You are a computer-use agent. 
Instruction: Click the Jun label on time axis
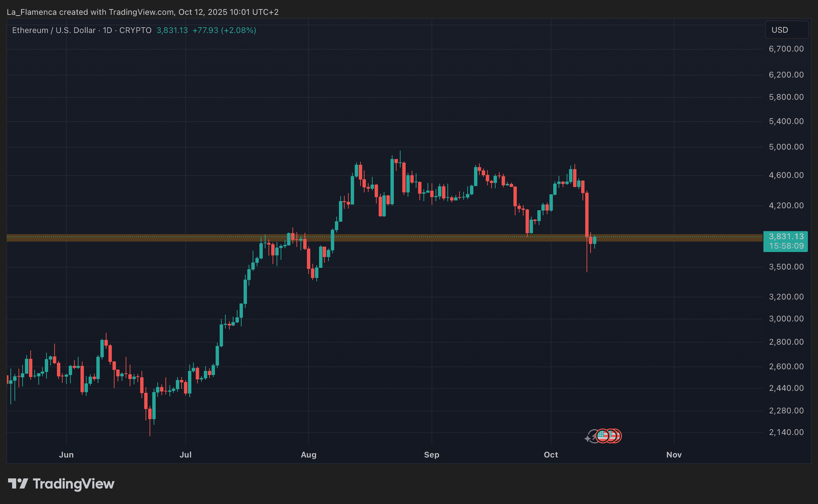tap(66, 455)
